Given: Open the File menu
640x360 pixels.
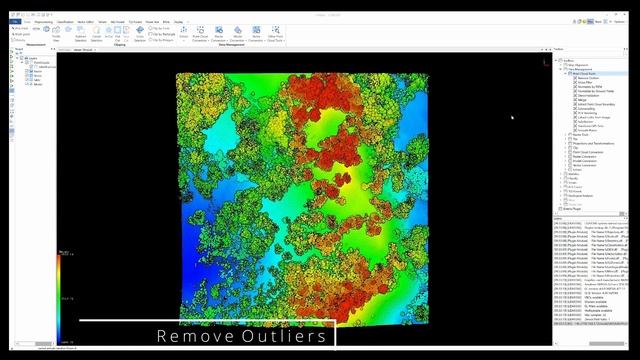Looking at the screenshot, I should coord(16,22).
